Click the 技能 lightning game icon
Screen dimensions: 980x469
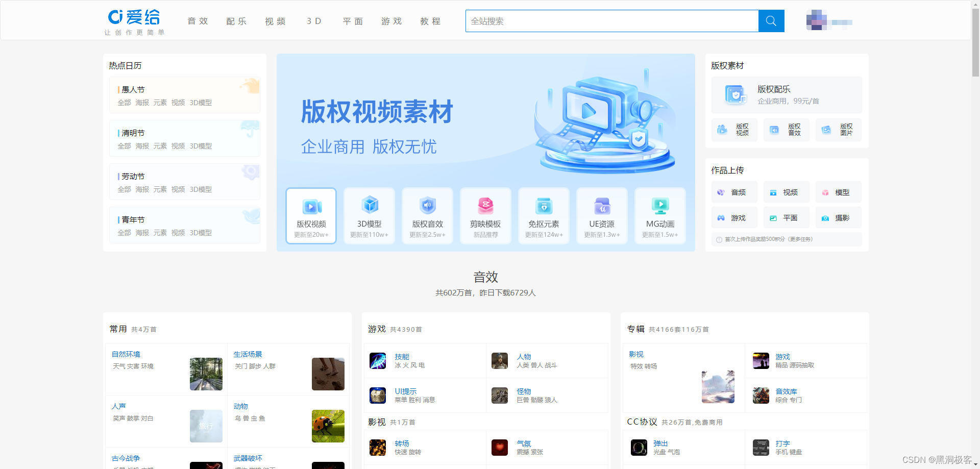tap(378, 361)
